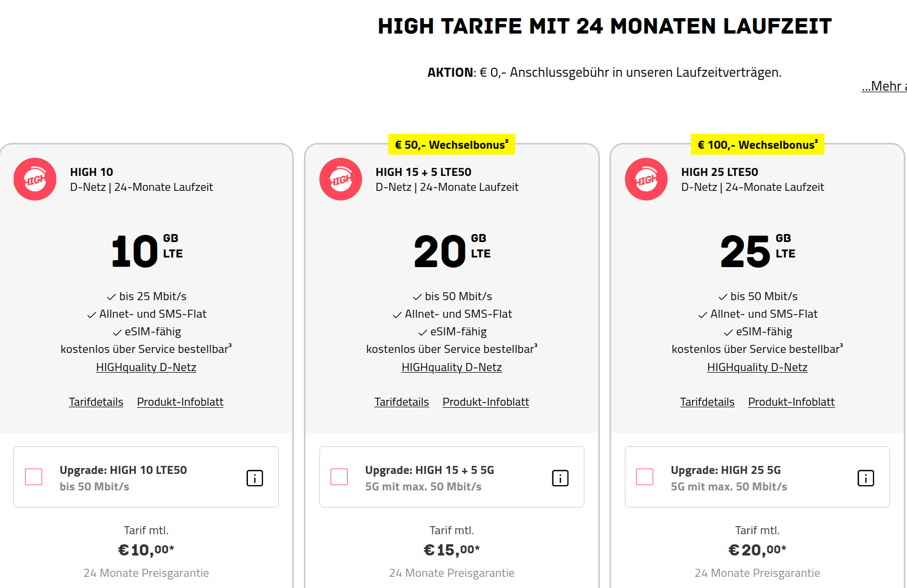View Produkt-Infoblatt for HIGH 25 LTE50
907x588 pixels.
coord(791,402)
